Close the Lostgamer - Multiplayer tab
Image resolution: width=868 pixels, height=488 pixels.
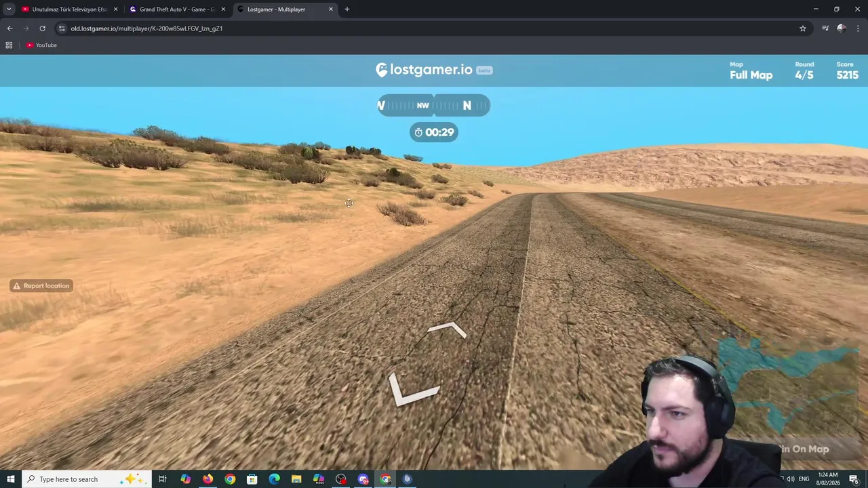(x=331, y=9)
